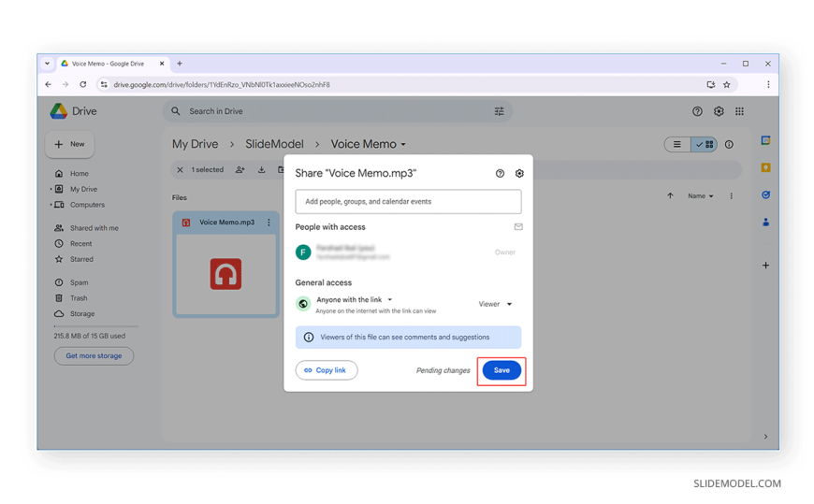Click Voice Memo.mp3 file name
This screenshot has width=814, height=504.
[226, 223]
